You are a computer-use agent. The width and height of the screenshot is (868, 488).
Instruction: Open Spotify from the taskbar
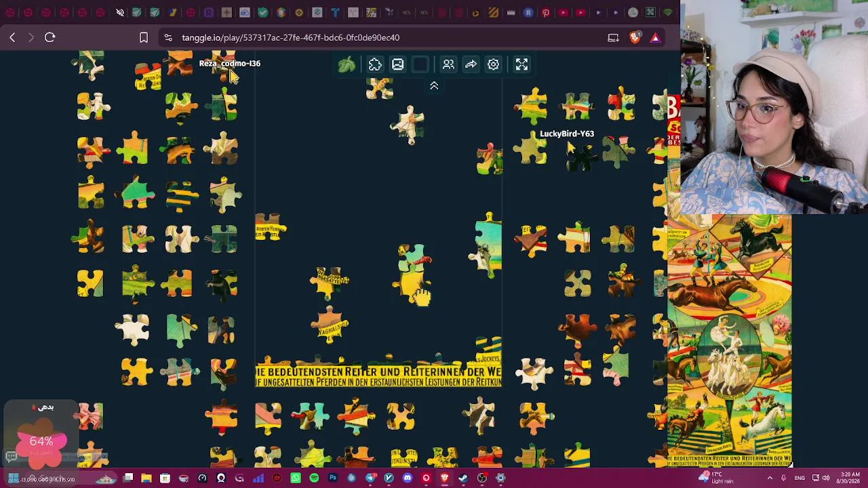tap(314, 479)
